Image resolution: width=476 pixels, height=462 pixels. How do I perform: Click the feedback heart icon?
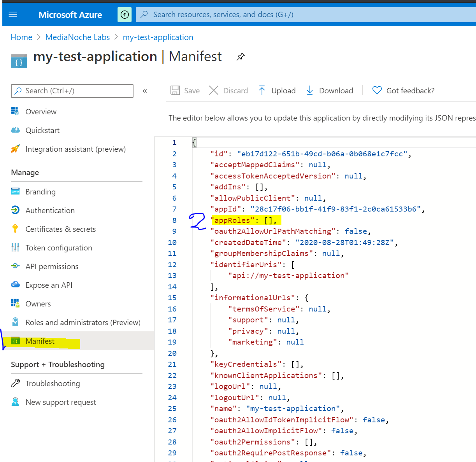(x=377, y=91)
